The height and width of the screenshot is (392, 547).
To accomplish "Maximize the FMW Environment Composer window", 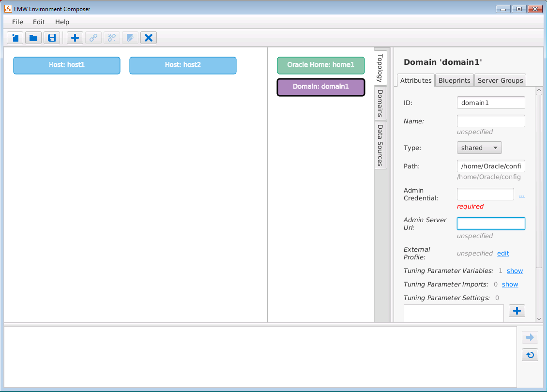I will point(519,9).
